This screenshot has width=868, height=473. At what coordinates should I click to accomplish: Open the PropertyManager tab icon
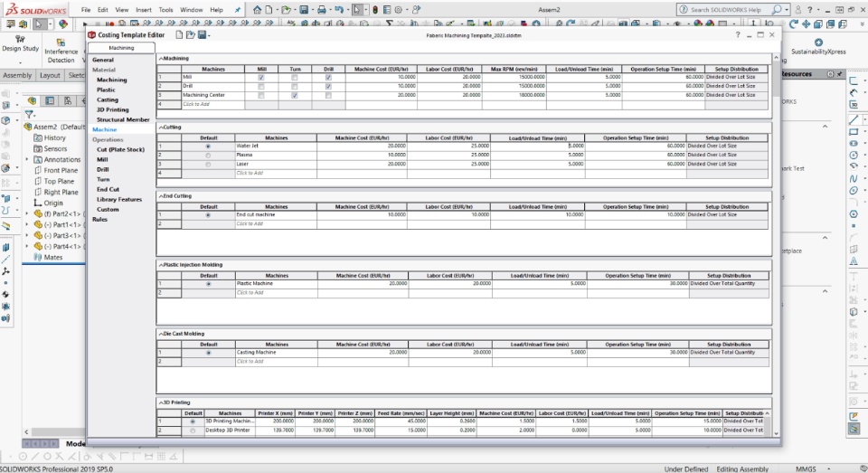coord(50,100)
